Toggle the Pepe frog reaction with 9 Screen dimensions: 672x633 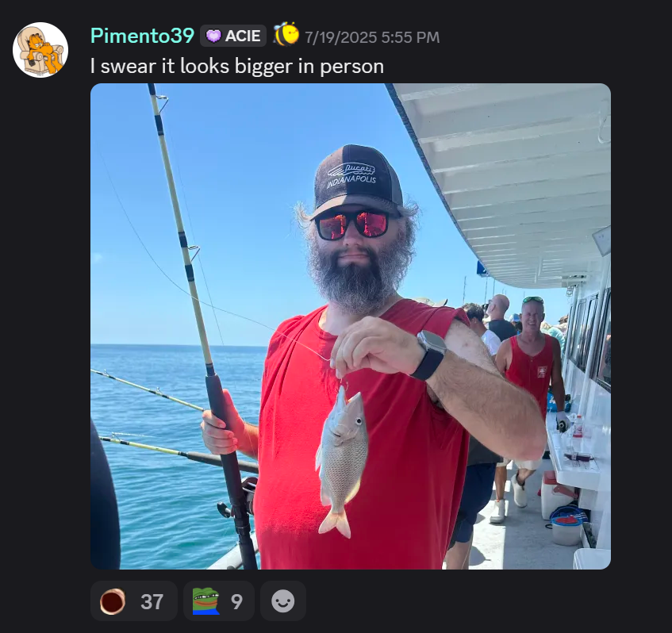[218, 600]
